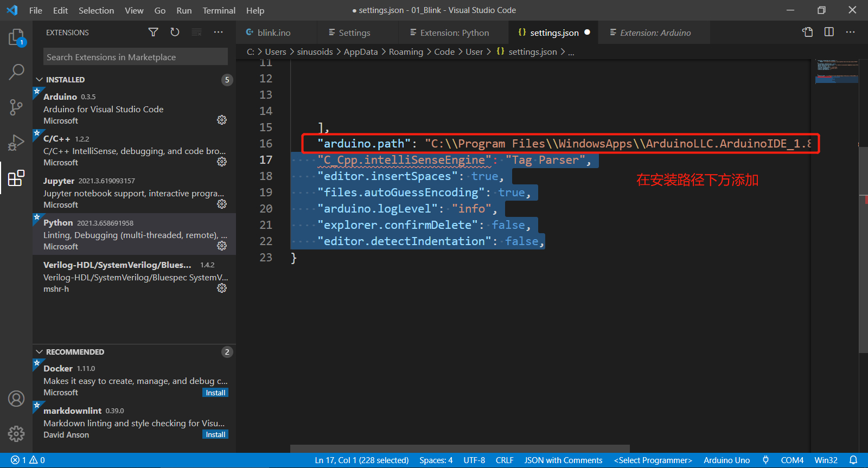Change end of line sequence CRLF
868x468 pixels.
[x=505, y=460]
